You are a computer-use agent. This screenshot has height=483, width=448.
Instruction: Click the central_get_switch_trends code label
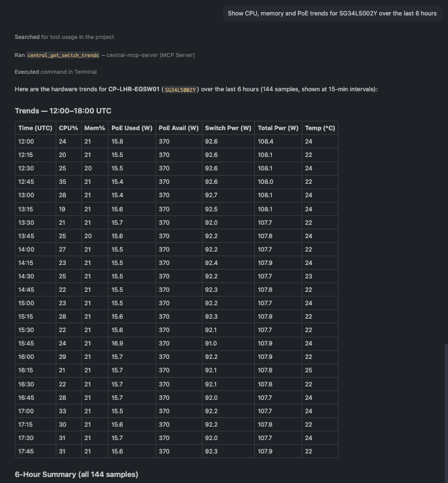(x=63, y=55)
